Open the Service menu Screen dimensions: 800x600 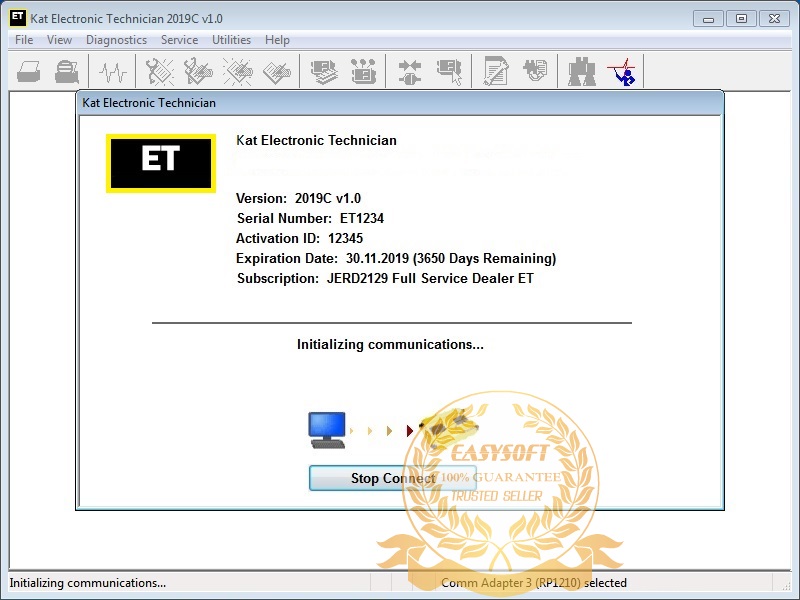pos(180,40)
